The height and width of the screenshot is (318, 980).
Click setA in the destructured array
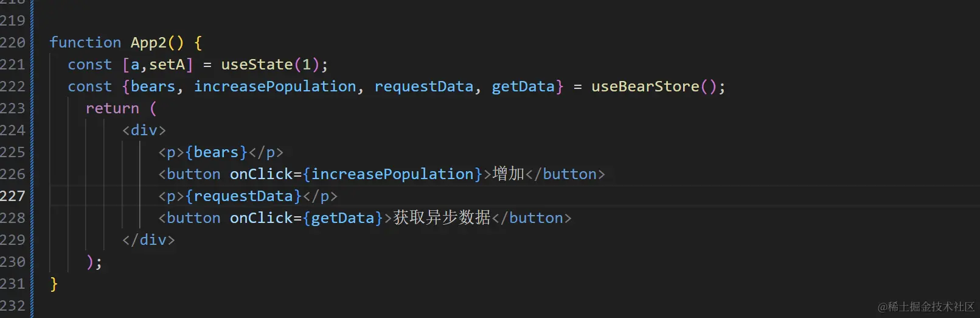click(167, 65)
